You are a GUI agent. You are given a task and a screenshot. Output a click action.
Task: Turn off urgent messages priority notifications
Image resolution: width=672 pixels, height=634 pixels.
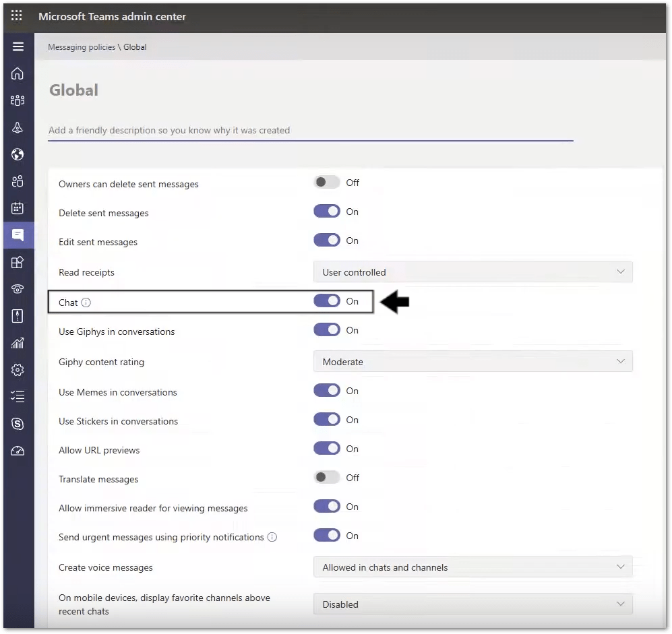pos(327,536)
